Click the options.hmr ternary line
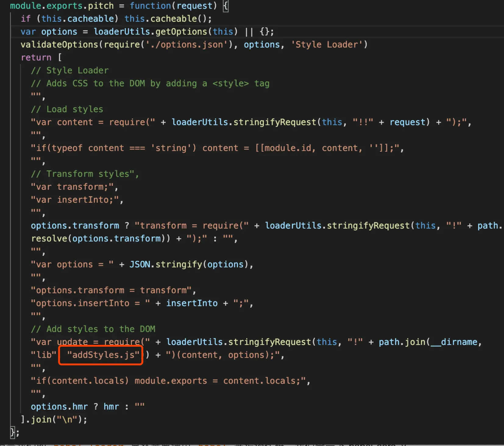The image size is (504, 446). tap(85, 406)
